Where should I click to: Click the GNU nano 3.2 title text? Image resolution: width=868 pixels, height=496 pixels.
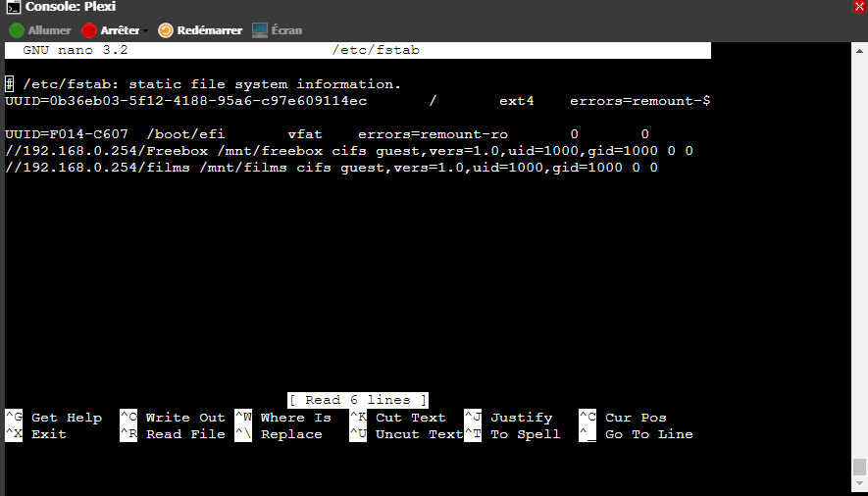(76, 50)
